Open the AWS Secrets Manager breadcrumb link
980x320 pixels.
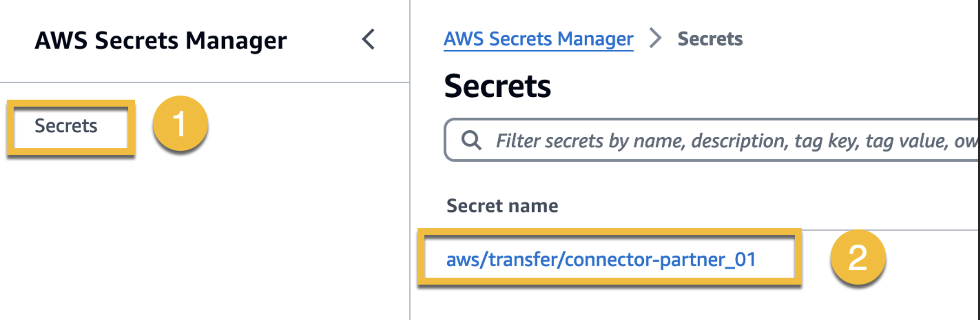pyautogui.click(x=538, y=39)
